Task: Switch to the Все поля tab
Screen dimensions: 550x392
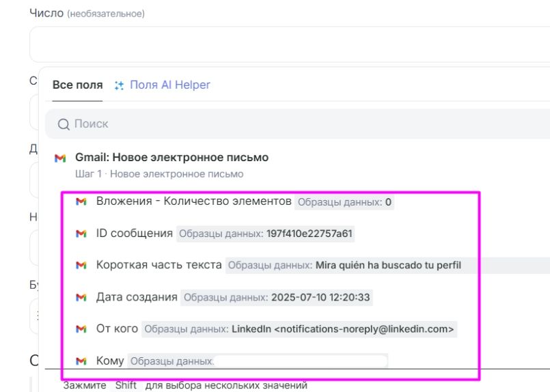Action: 77,85
